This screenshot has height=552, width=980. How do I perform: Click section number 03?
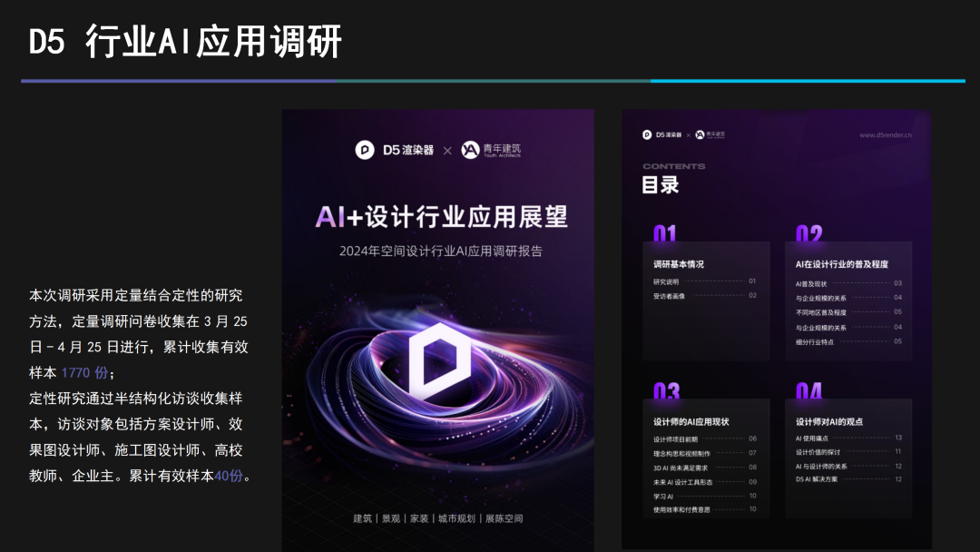(x=666, y=390)
